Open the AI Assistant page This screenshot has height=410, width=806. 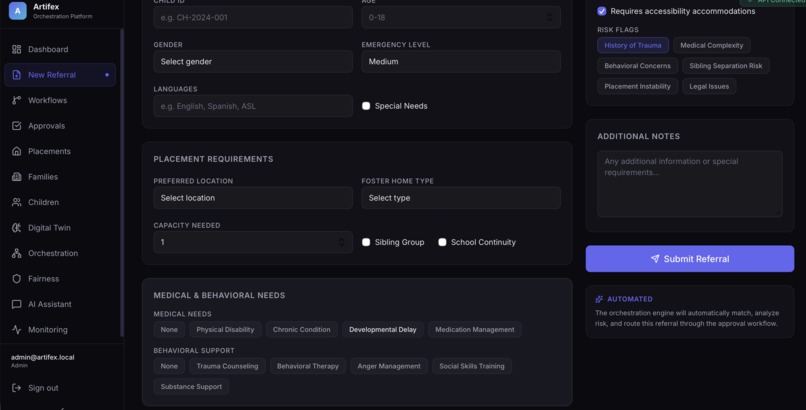tap(60, 304)
